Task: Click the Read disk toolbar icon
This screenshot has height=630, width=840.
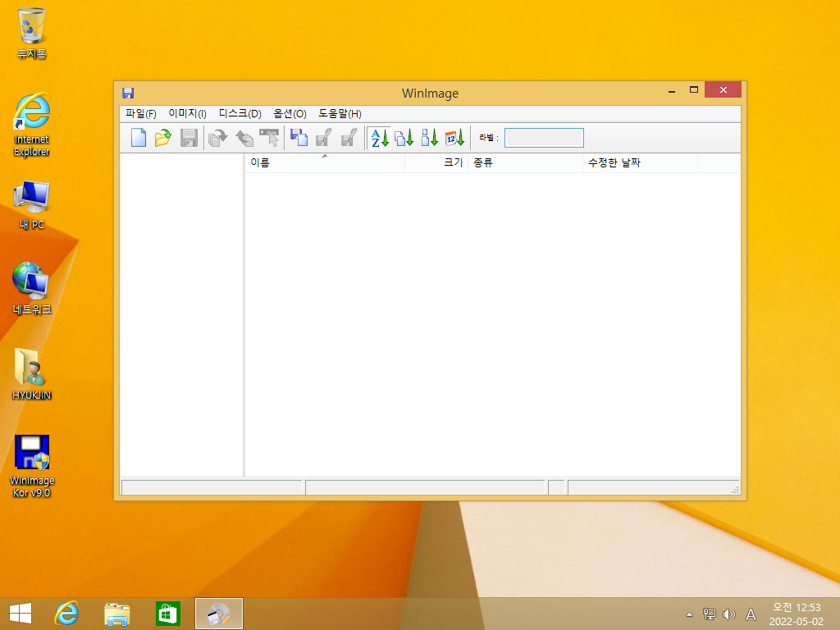Action: click(299, 138)
